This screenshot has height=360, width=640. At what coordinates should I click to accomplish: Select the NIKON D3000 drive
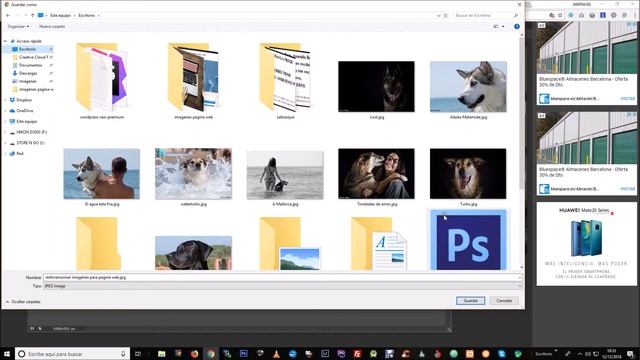(31, 132)
